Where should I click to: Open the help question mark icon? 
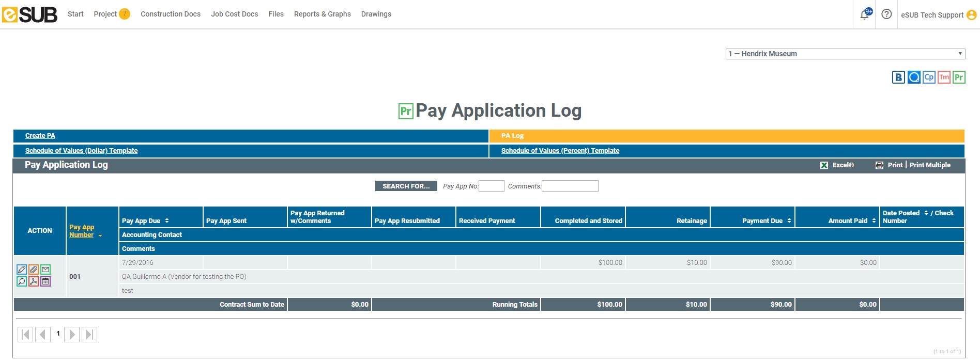click(886, 14)
